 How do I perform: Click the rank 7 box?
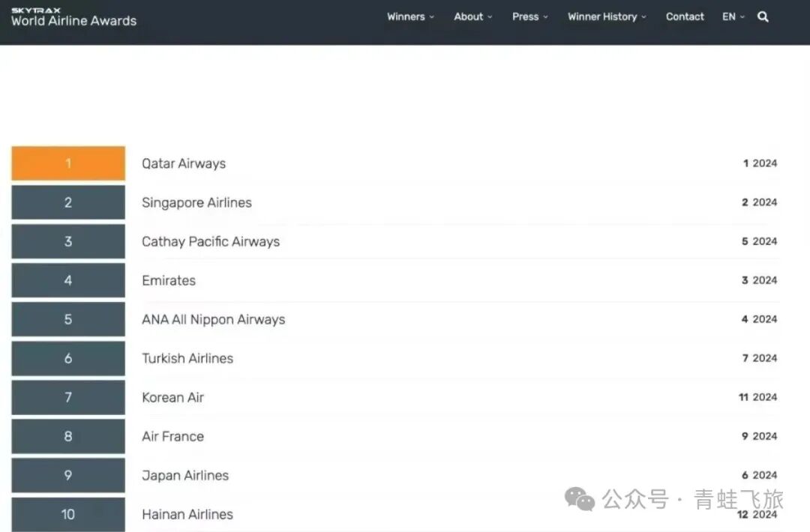point(68,397)
